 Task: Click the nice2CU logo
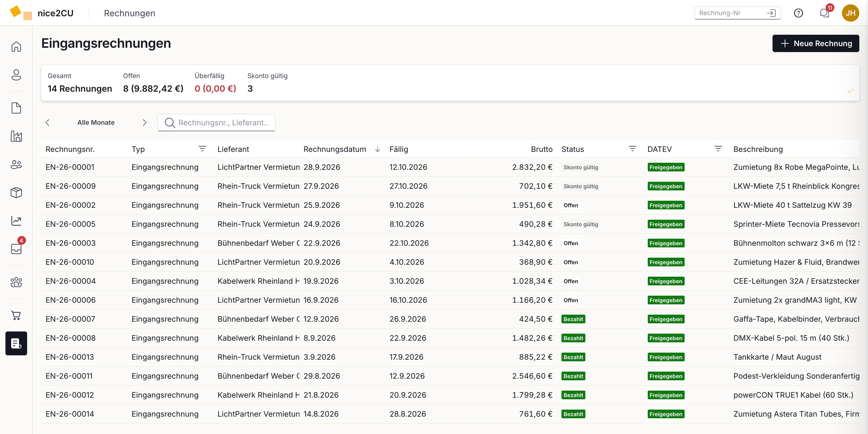point(42,13)
